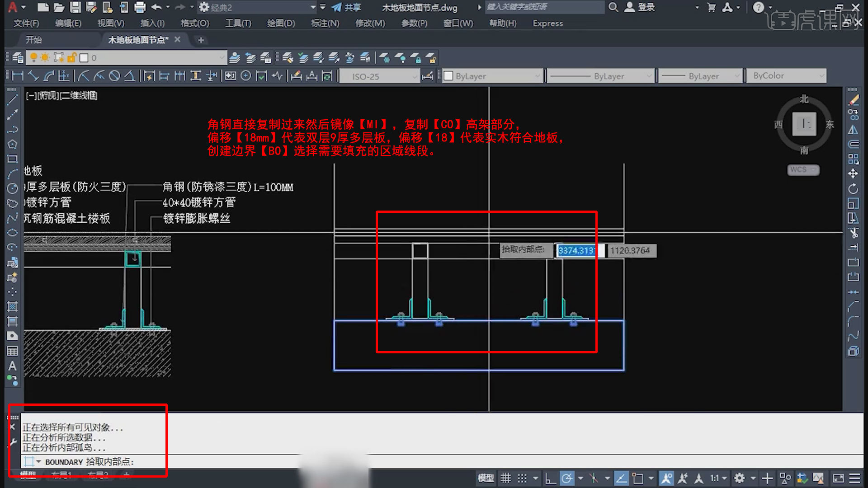This screenshot has width=868, height=488.
Task: Click the Multiline Text 'A' tool
Action: [12, 366]
